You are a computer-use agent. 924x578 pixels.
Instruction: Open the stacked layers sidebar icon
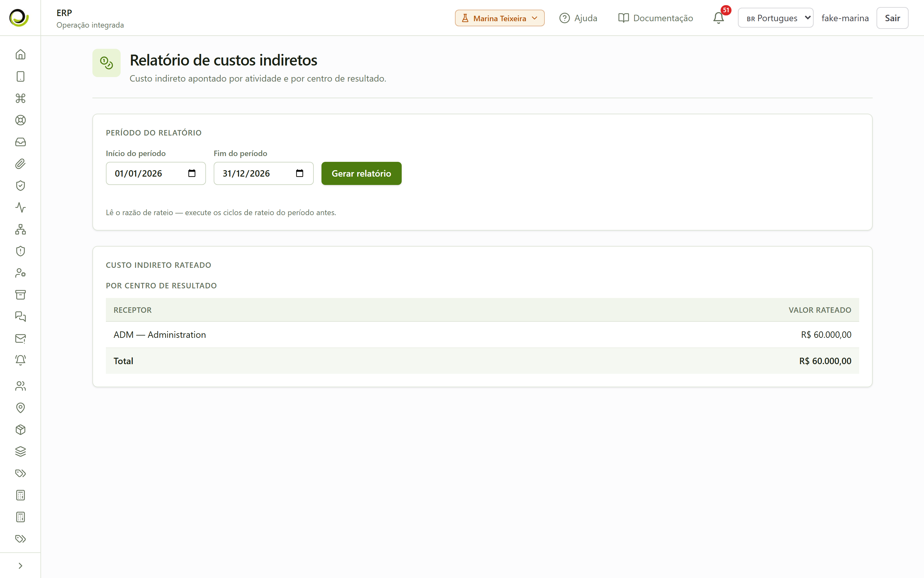(x=21, y=451)
